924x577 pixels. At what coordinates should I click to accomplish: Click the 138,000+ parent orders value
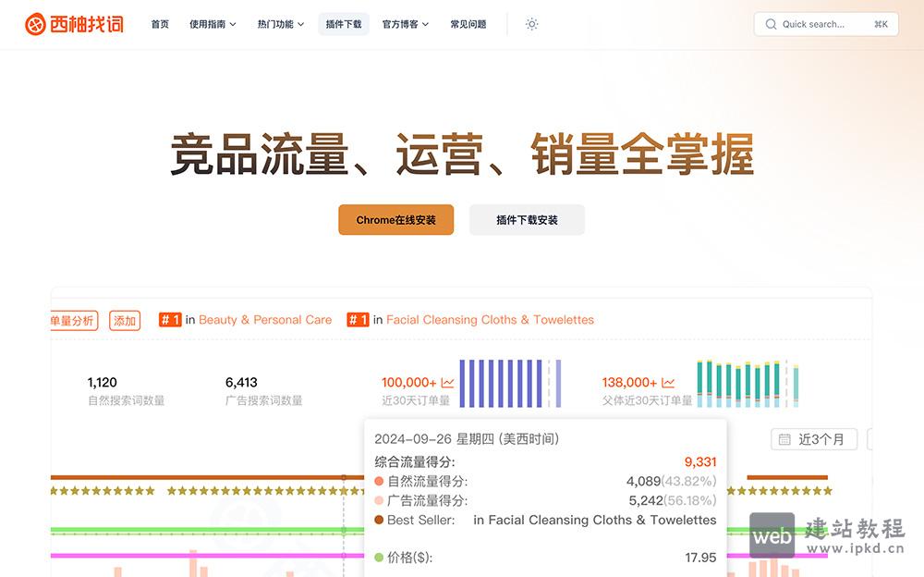click(x=629, y=382)
